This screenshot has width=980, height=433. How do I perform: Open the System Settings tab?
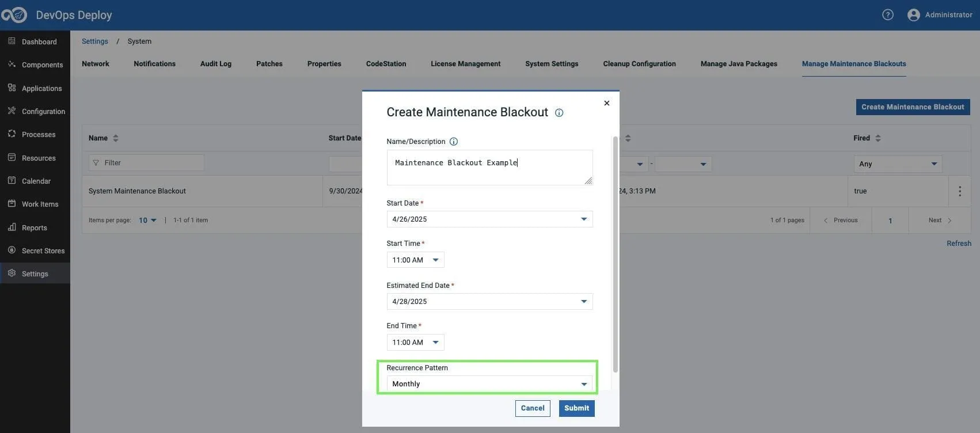552,64
